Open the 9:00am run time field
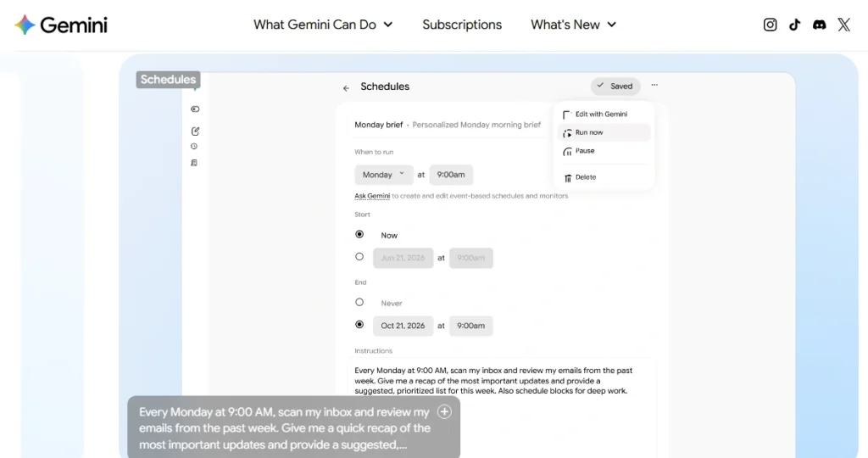868x458 pixels. pyautogui.click(x=451, y=175)
